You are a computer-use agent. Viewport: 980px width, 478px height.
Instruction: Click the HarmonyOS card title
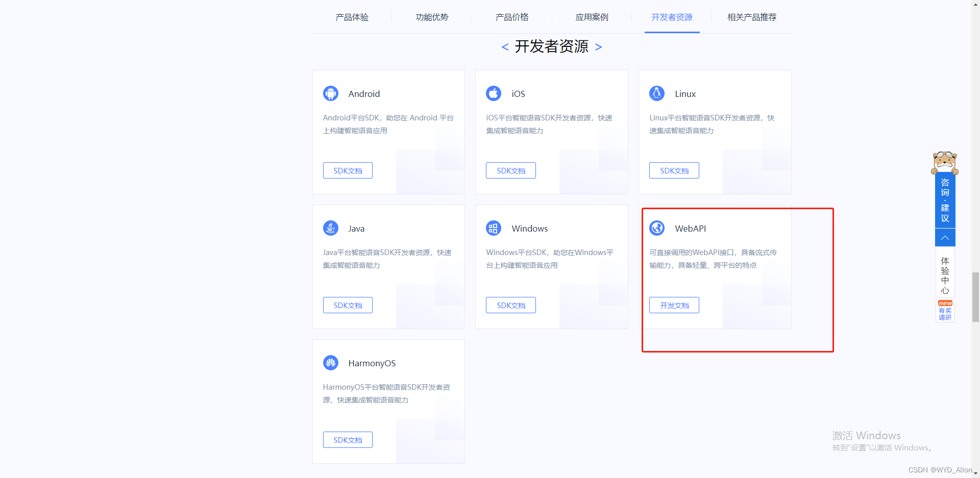(372, 363)
